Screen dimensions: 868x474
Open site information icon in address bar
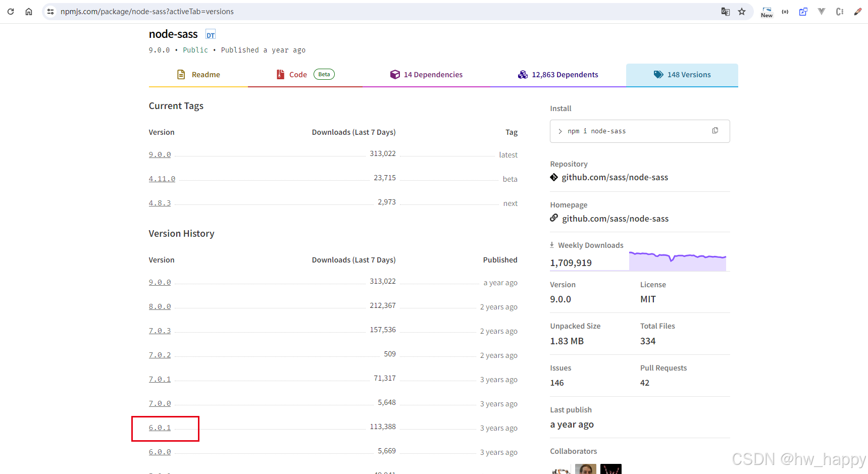tap(50, 12)
